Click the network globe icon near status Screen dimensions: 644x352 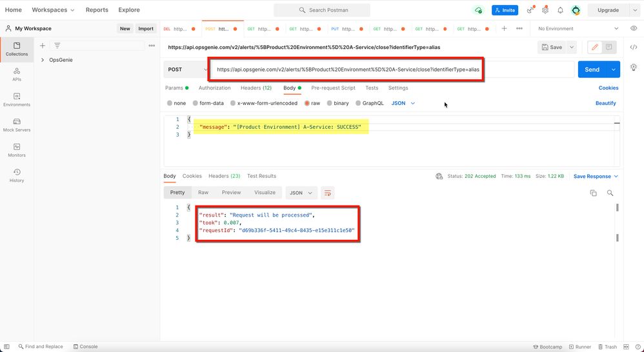click(439, 176)
